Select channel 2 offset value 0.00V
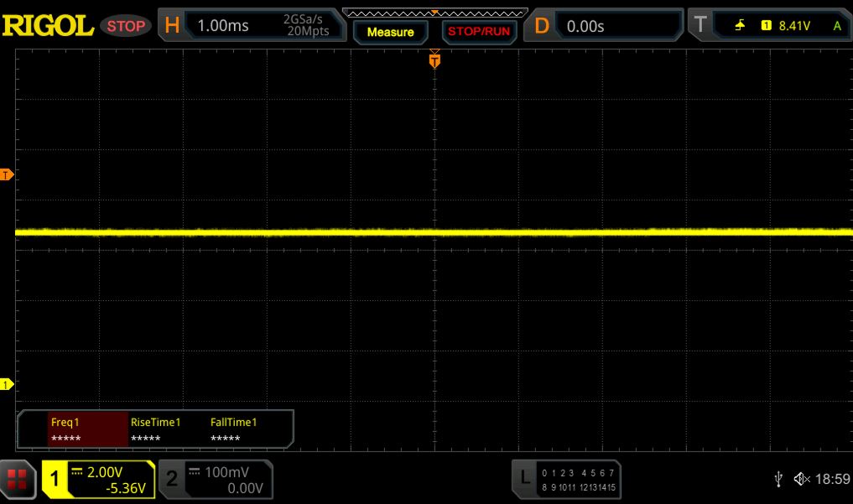The image size is (853, 504). click(245, 488)
